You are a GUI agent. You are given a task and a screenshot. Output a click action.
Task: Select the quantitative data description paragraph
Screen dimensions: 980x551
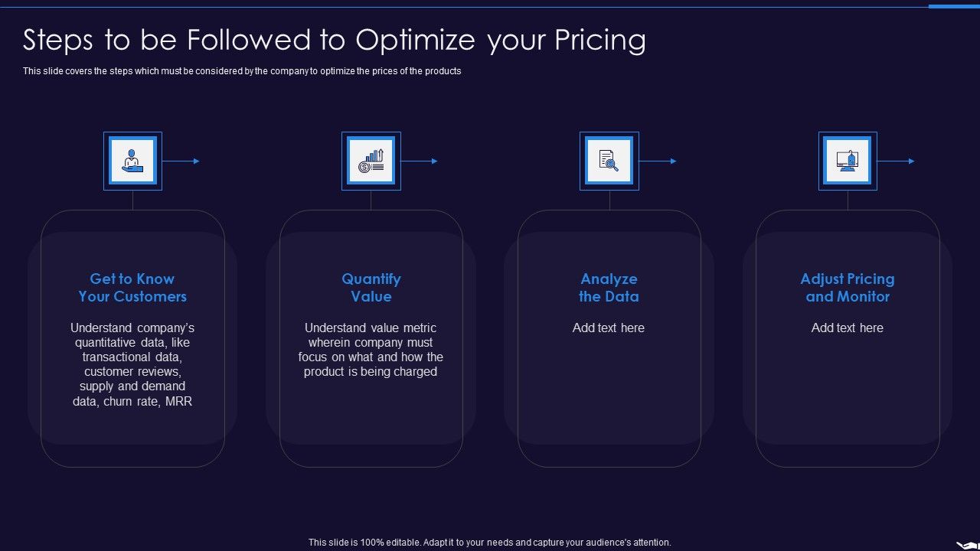(x=132, y=364)
